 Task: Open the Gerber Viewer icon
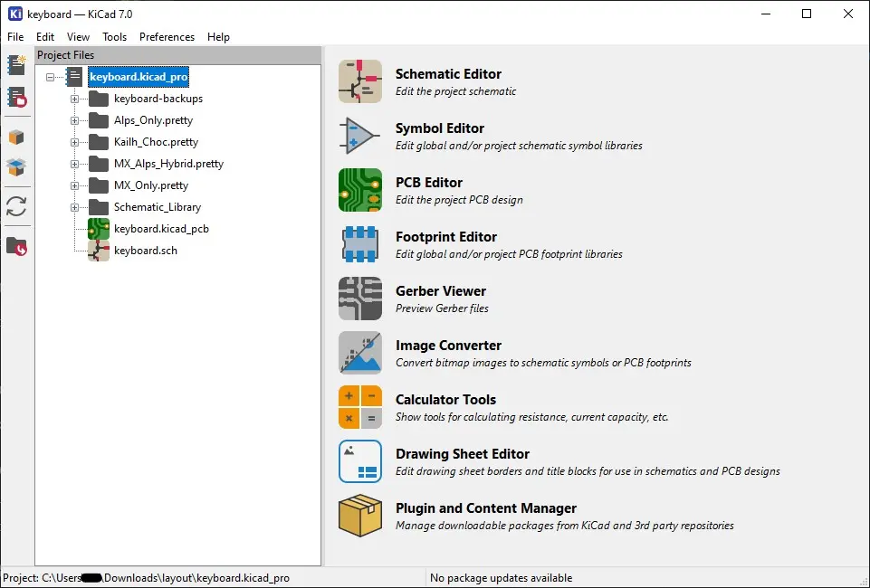pos(360,299)
